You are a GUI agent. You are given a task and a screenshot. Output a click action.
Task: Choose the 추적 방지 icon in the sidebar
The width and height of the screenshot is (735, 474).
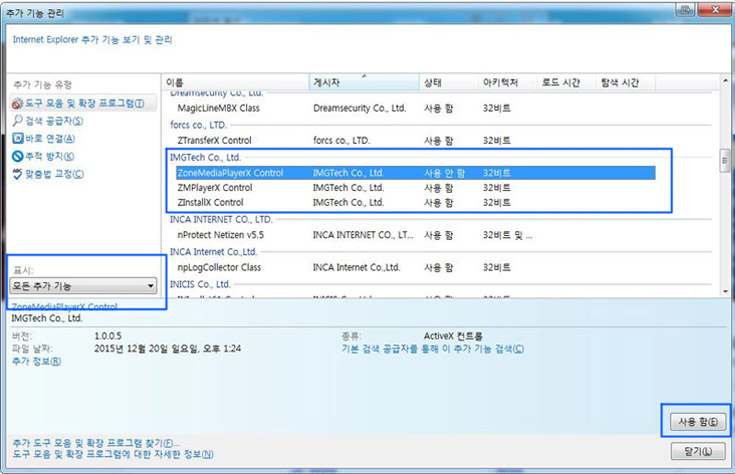click(x=17, y=157)
